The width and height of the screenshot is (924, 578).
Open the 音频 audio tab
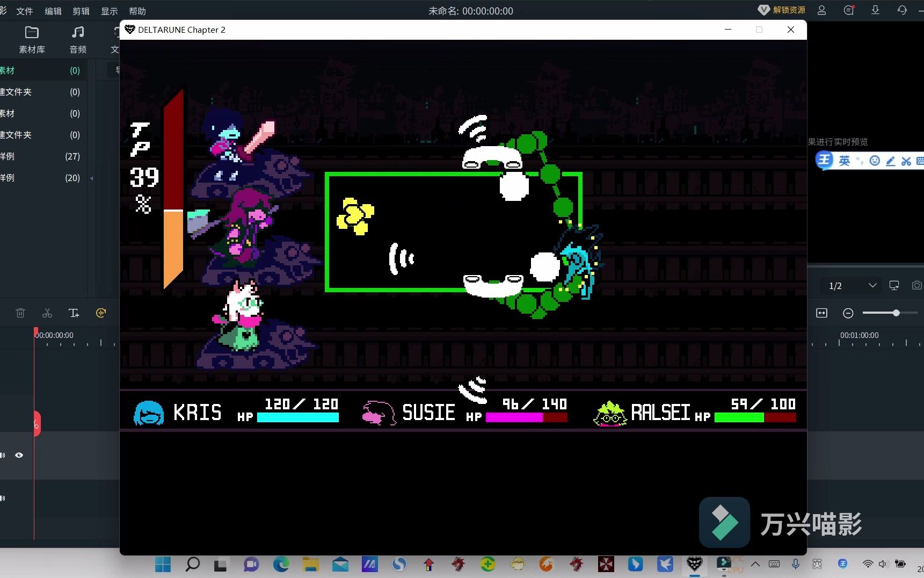(78, 40)
